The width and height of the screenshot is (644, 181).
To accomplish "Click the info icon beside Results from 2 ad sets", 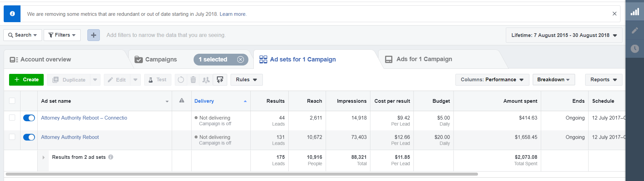I will click(x=111, y=157).
